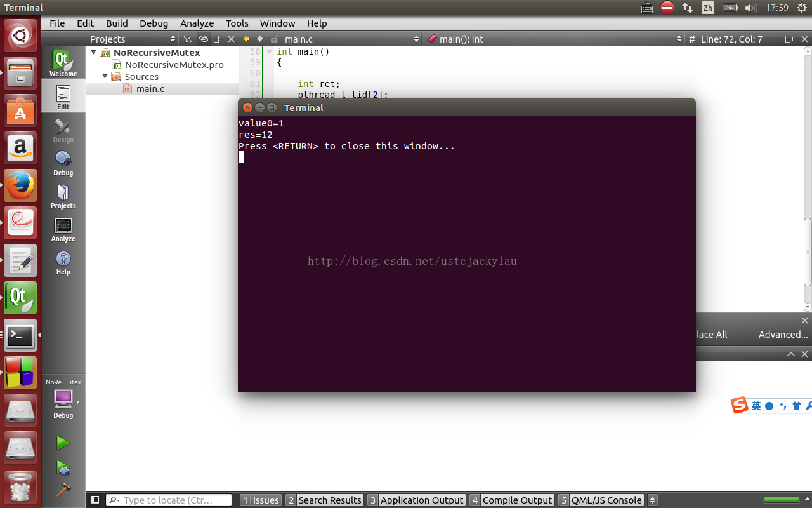Show the QML/JS Console pane
Image resolution: width=812 pixels, height=508 pixels.
601,500
